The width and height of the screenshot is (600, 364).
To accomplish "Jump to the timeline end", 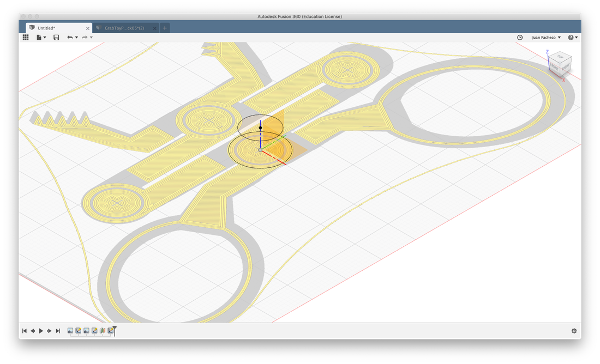I will [58, 331].
